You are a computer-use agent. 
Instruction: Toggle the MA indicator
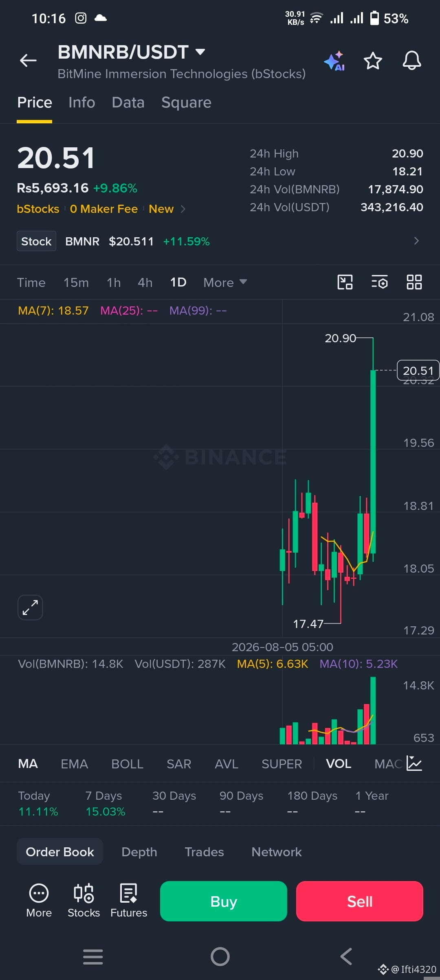click(28, 764)
